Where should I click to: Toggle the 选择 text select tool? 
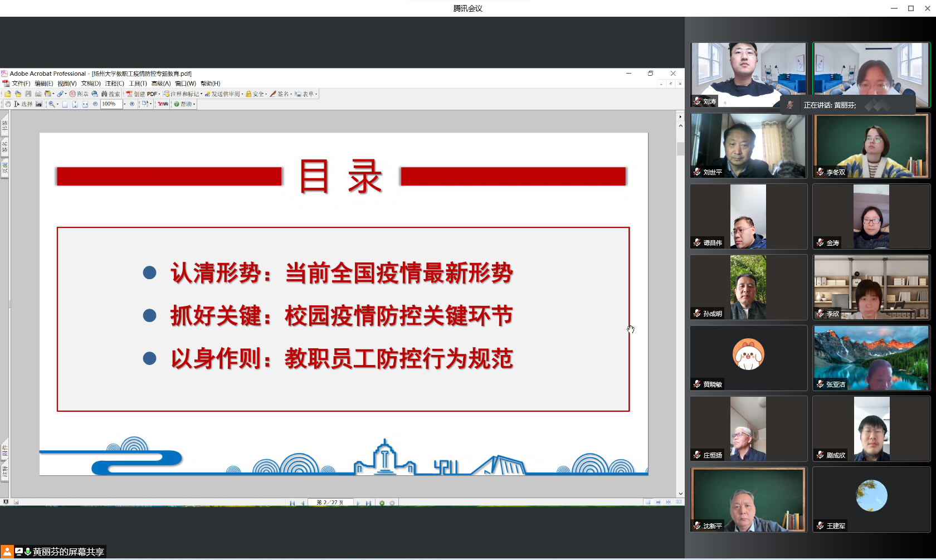pos(23,104)
